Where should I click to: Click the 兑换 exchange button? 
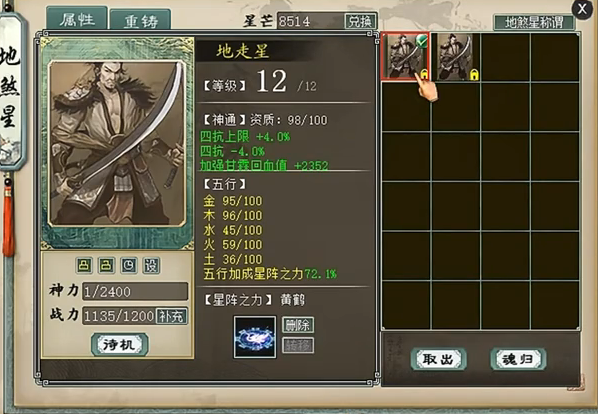point(360,21)
